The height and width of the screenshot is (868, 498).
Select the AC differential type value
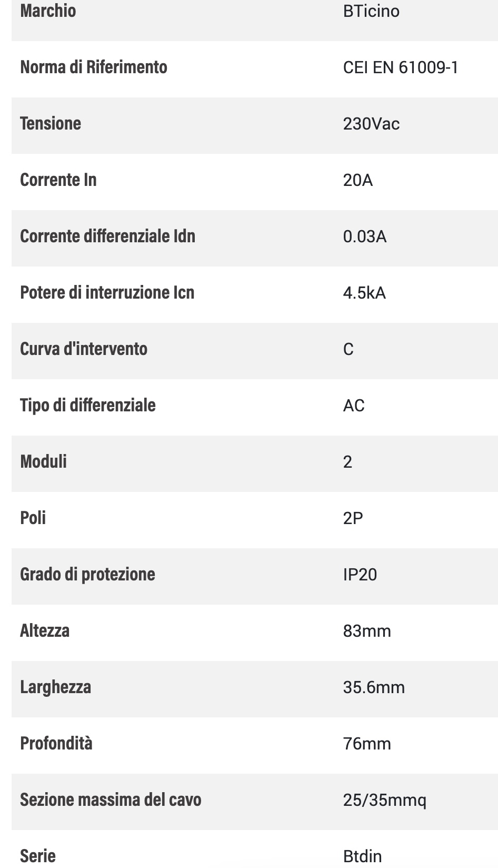coord(354,406)
